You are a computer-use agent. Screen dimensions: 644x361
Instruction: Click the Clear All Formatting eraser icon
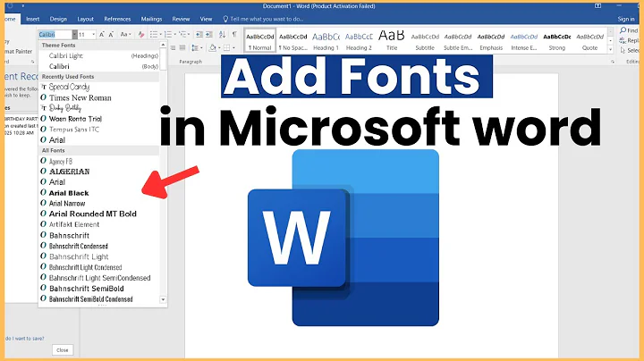(x=141, y=35)
